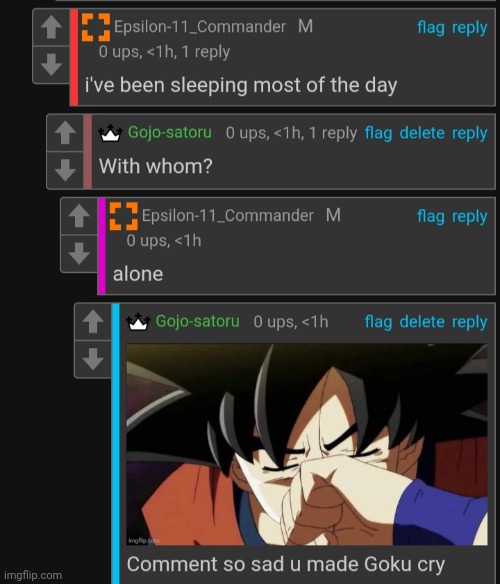Upvote the 'With whom?' comment
500x584 pixels.
(x=65, y=133)
